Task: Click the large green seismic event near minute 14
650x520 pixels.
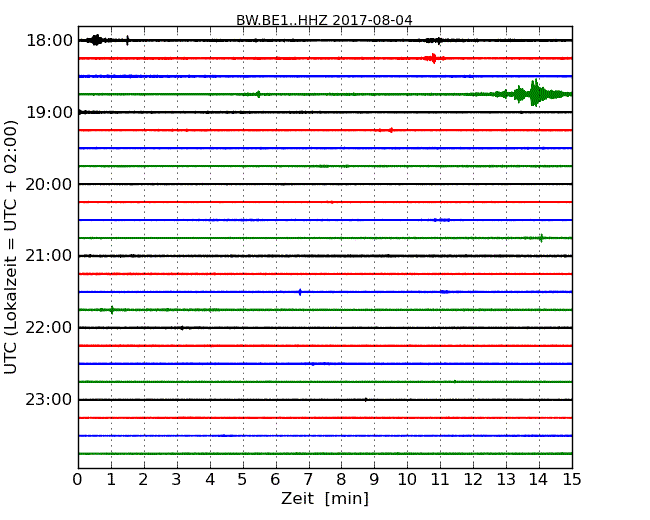Action: point(535,94)
